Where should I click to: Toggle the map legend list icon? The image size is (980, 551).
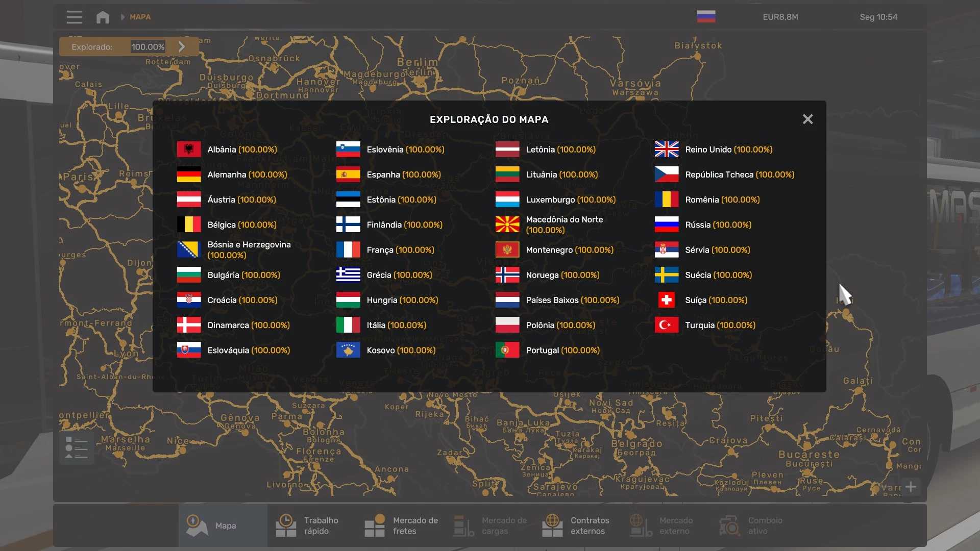click(77, 448)
